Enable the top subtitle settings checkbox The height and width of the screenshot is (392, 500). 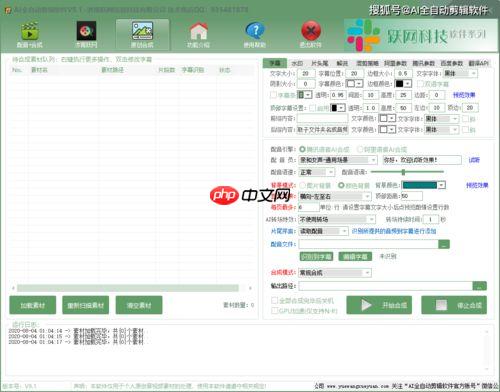[x=312, y=108]
